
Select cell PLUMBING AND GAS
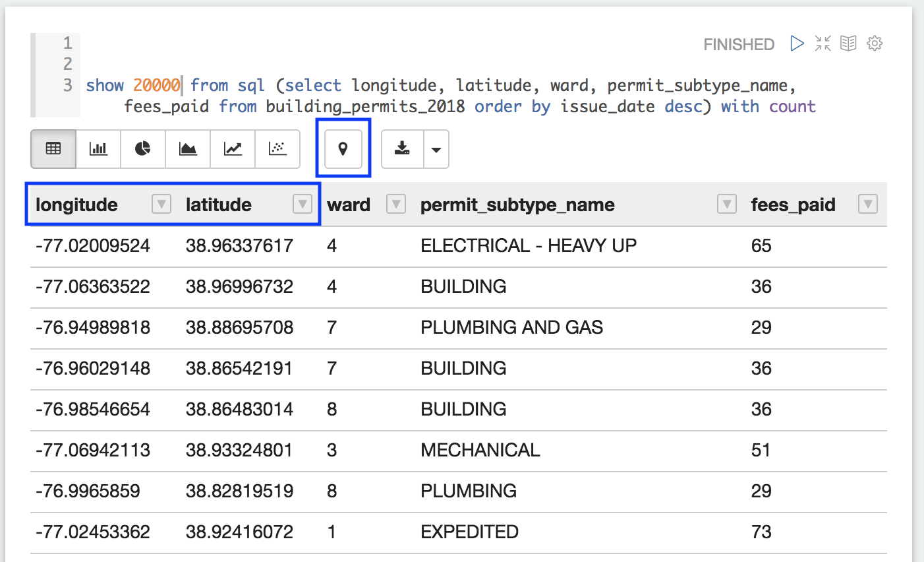coord(512,328)
